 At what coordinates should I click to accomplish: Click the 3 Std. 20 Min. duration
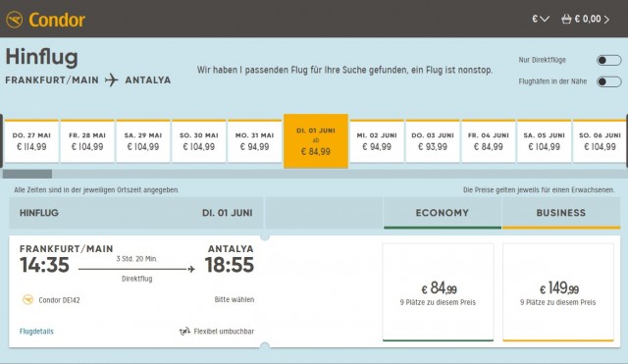click(137, 259)
